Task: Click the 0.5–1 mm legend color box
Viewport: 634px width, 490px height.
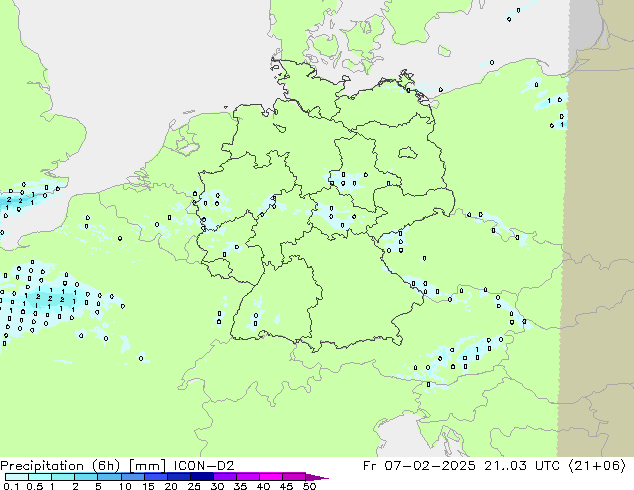Action: [40, 477]
